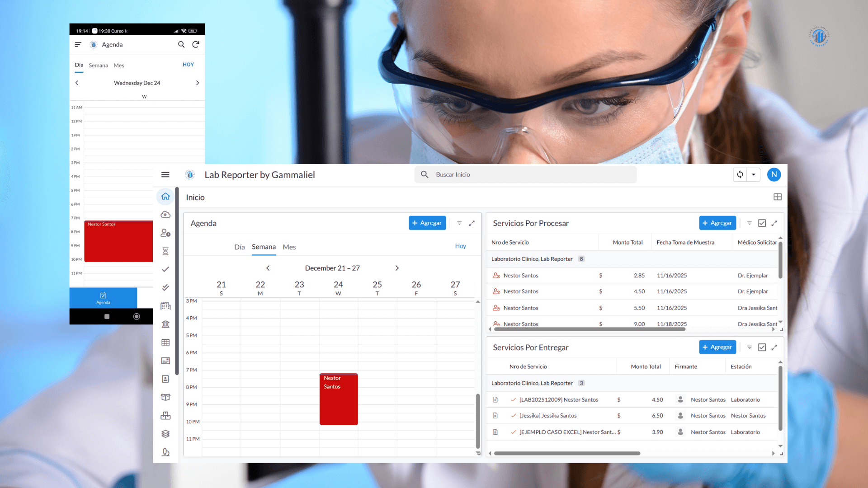Viewport: 868px width, 488px height.
Task: Open the cloud download sidebar icon
Action: 165,215
